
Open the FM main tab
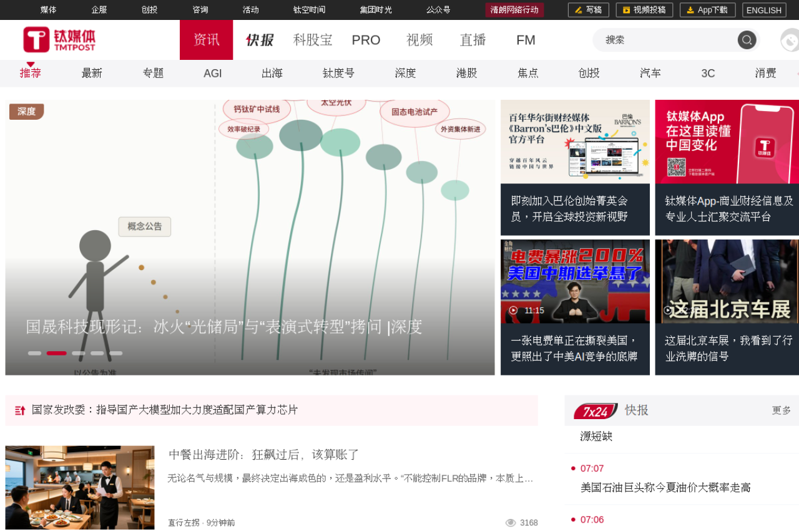pyautogui.click(x=526, y=40)
